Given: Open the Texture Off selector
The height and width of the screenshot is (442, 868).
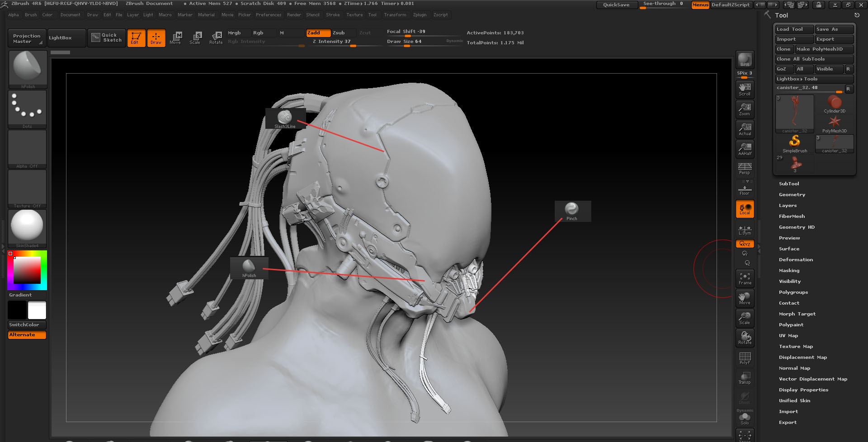Looking at the screenshot, I should coord(27,189).
